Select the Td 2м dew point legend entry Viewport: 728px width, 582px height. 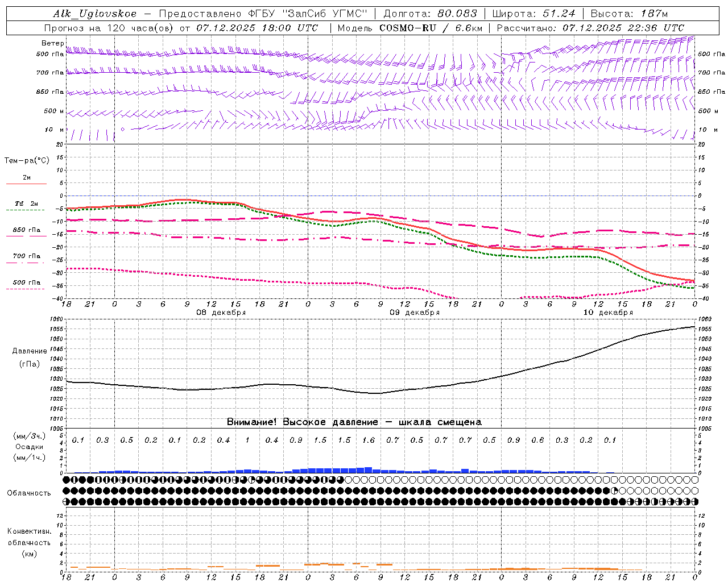(26, 203)
